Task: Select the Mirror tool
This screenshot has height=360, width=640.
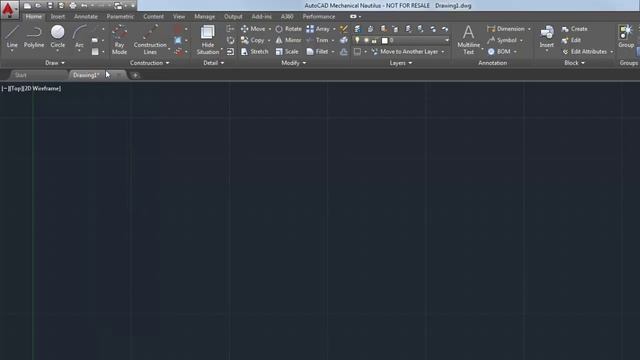Action: click(288, 40)
